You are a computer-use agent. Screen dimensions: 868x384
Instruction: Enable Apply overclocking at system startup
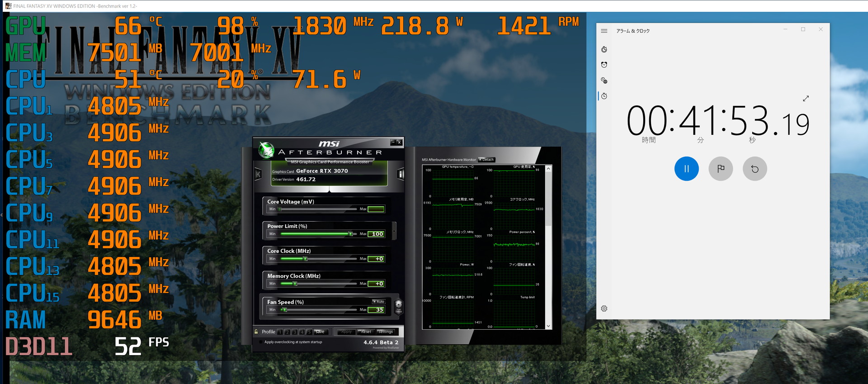point(261,342)
